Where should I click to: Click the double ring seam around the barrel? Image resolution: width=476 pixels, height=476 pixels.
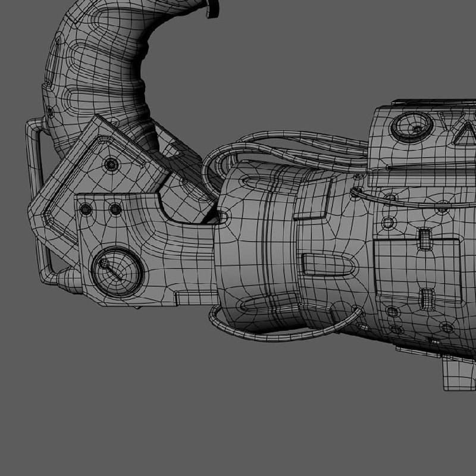coord(267,246)
